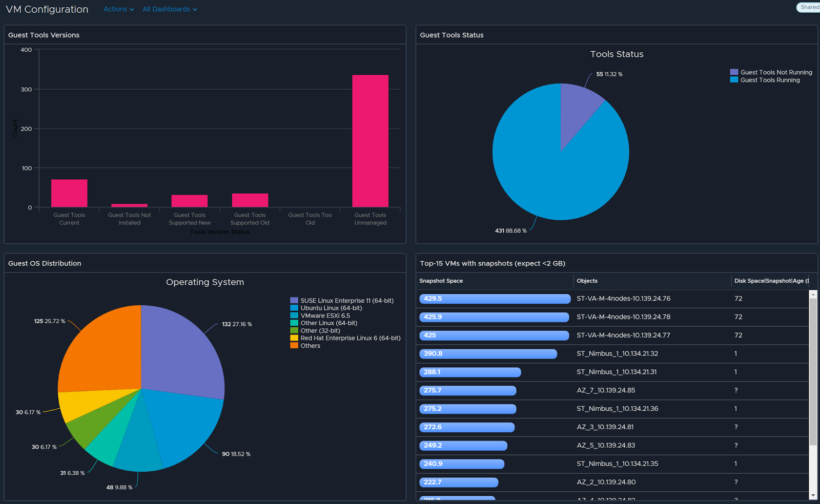820x504 pixels.
Task: Click the Guest Tools Unmanaged bar
Action: coord(370,141)
